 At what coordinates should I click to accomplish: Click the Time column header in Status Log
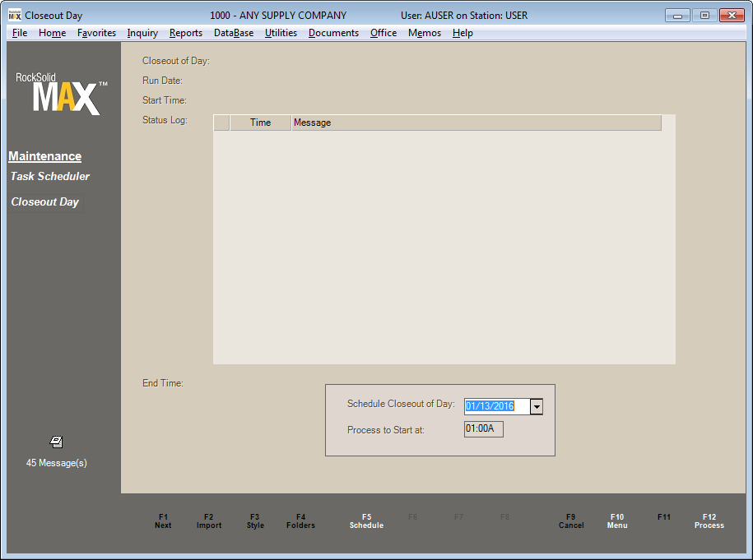pos(260,123)
